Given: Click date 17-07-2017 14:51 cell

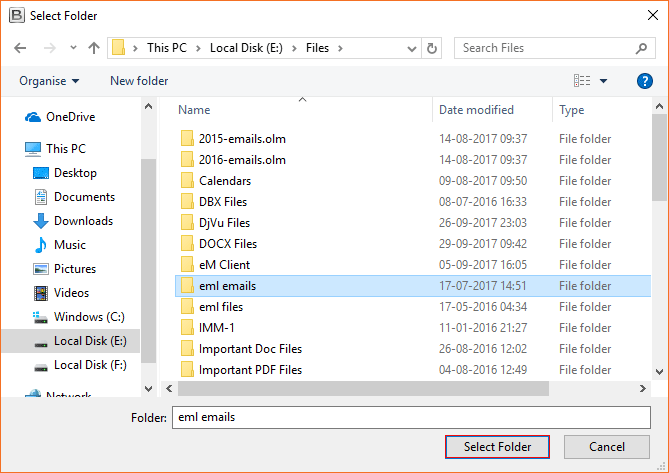Looking at the screenshot, I should point(483,286).
